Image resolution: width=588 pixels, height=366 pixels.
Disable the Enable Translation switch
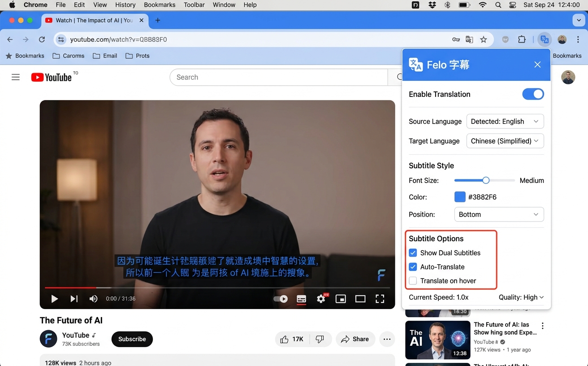pos(533,94)
